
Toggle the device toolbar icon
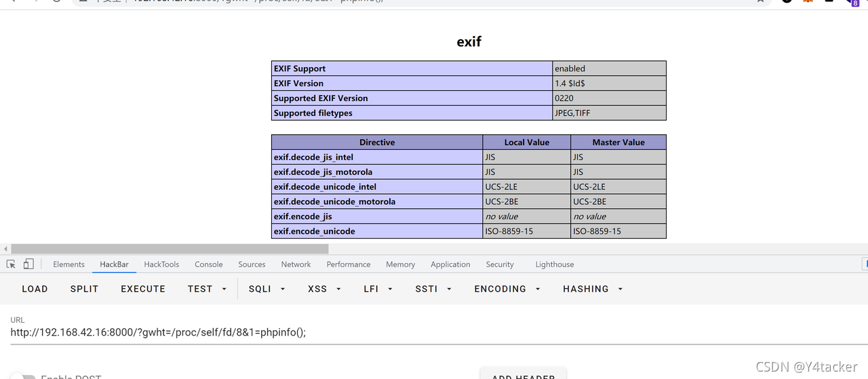[x=28, y=264]
